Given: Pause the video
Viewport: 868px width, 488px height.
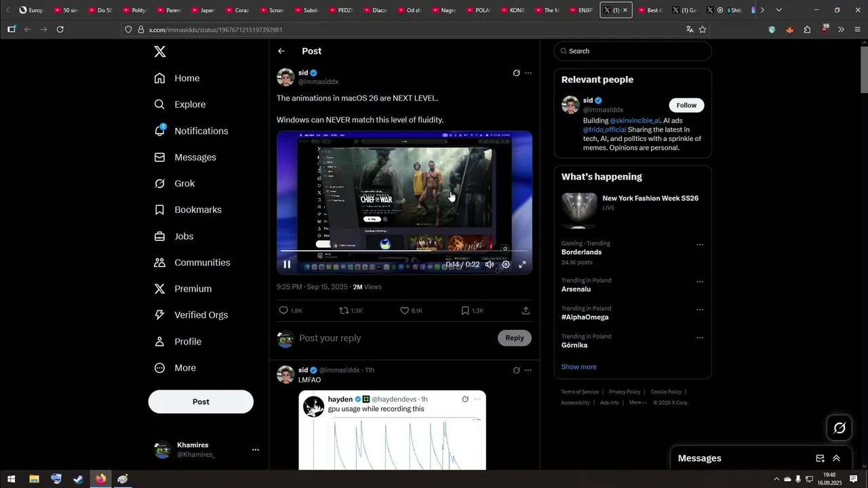Looking at the screenshot, I should (x=287, y=264).
